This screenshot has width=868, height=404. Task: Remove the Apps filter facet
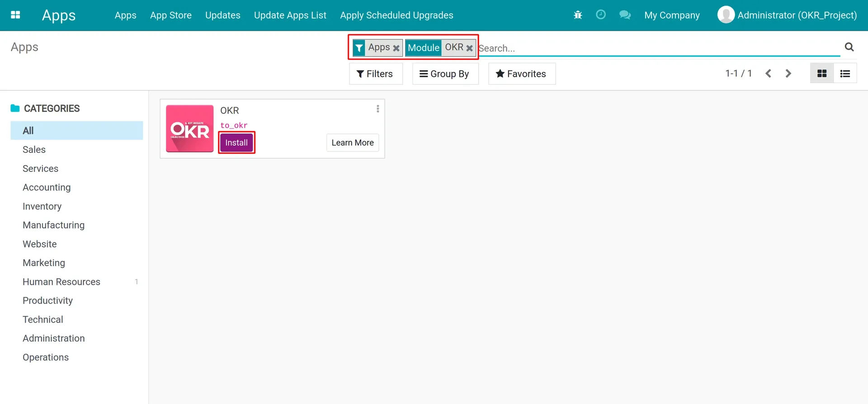(396, 48)
